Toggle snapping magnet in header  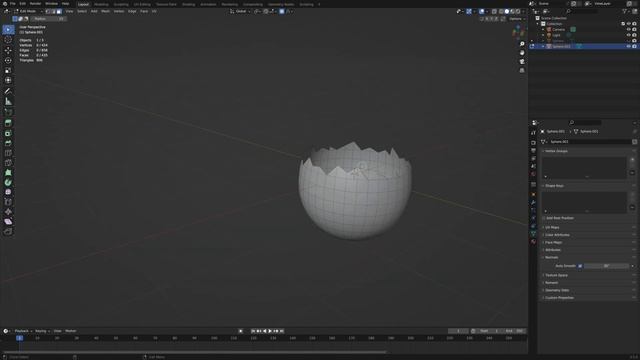click(x=266, y=11)
